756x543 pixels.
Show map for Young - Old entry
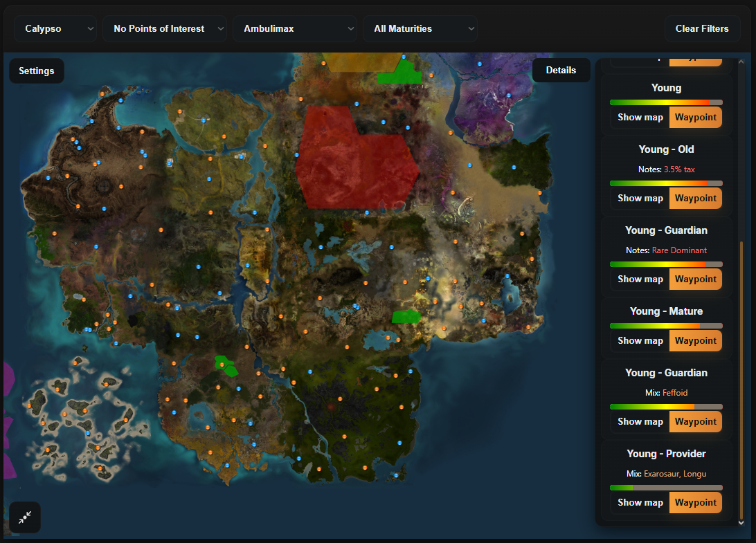[640, 198]
